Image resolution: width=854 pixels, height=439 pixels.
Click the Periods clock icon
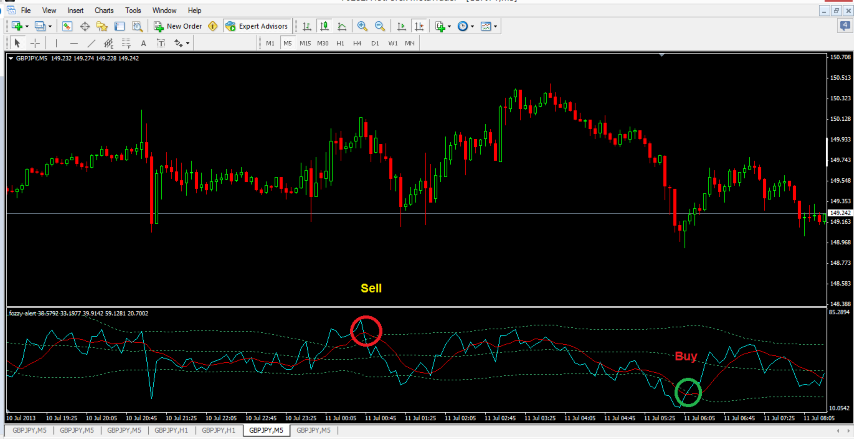click(x=463, y=26)
